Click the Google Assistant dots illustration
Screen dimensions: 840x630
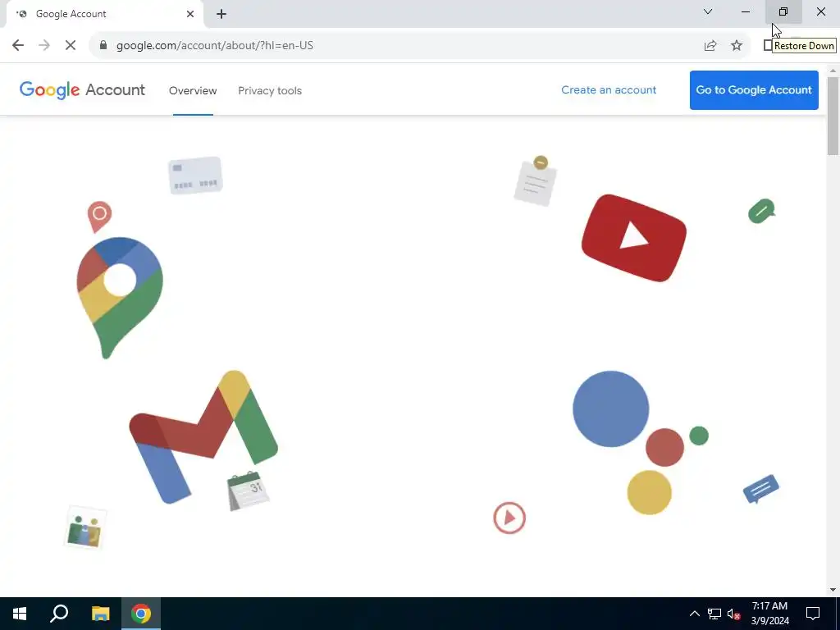tap(640, 442)
